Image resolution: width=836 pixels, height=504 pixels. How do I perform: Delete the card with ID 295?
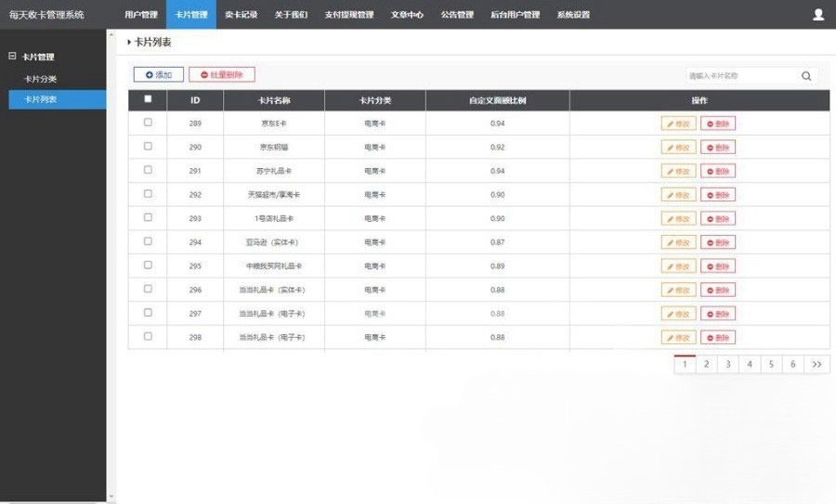coord(717,266)
